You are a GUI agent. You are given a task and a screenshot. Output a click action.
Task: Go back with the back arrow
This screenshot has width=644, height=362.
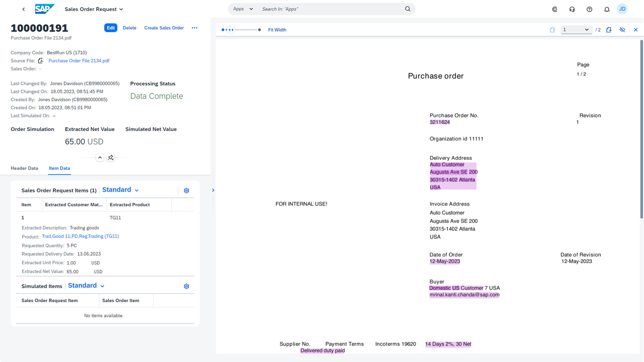(23, 9)
